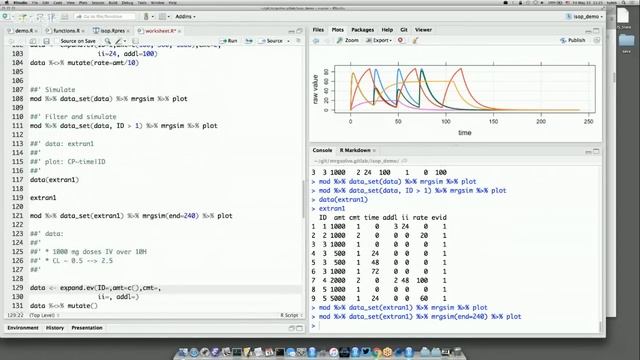Open the Export plot dropdown

[379, 40]
